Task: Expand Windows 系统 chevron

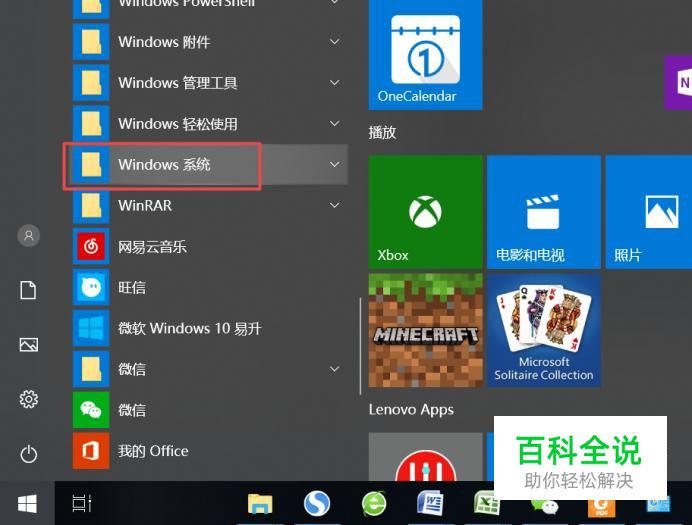Action: click(x=335, y=164)
